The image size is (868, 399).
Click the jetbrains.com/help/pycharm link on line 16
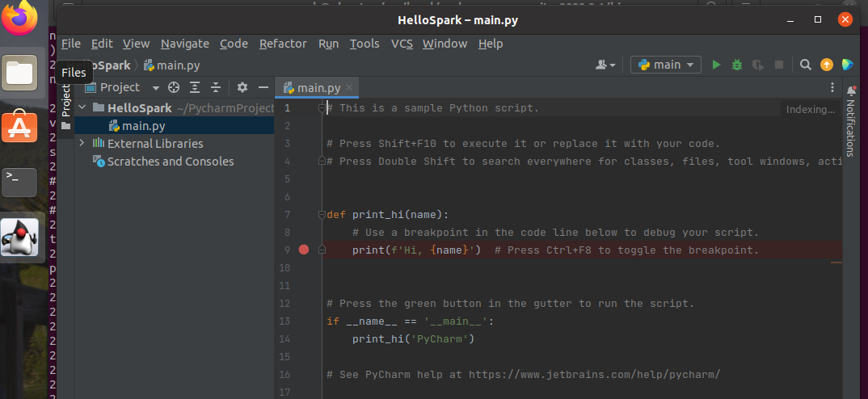click(595, 375)
